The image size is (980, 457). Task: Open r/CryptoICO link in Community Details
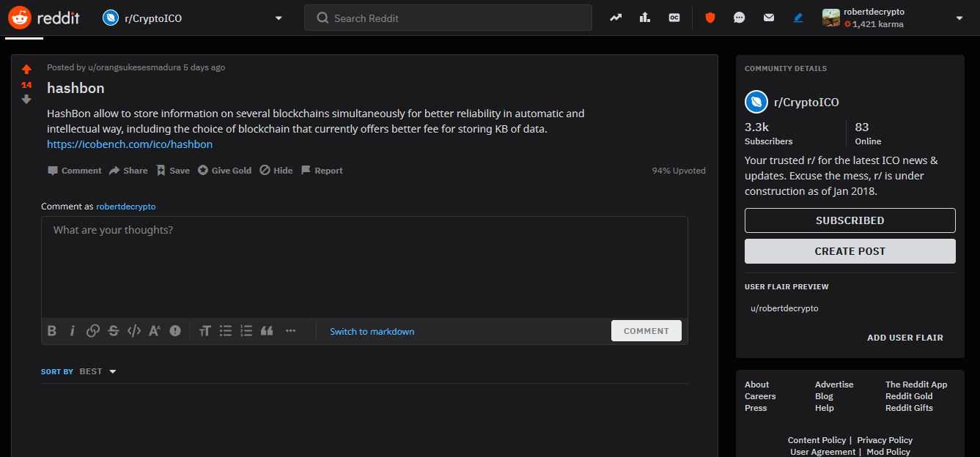(x=806, y=102)
